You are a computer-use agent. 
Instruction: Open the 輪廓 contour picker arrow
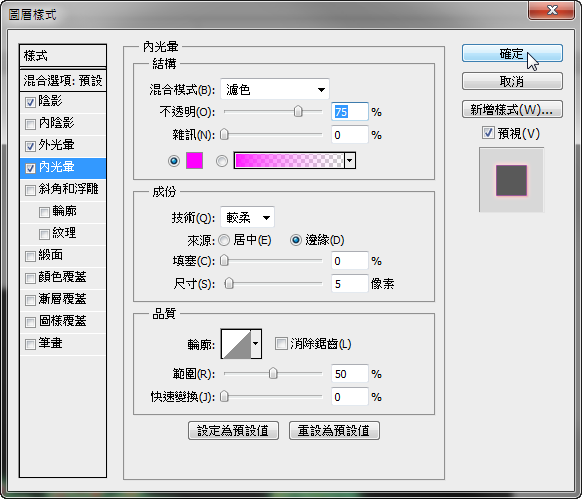tap(256, 343)
